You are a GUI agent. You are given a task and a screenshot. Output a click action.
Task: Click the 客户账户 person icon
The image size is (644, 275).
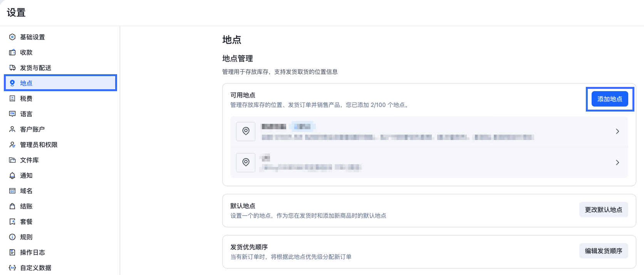[x=12, y=129]
